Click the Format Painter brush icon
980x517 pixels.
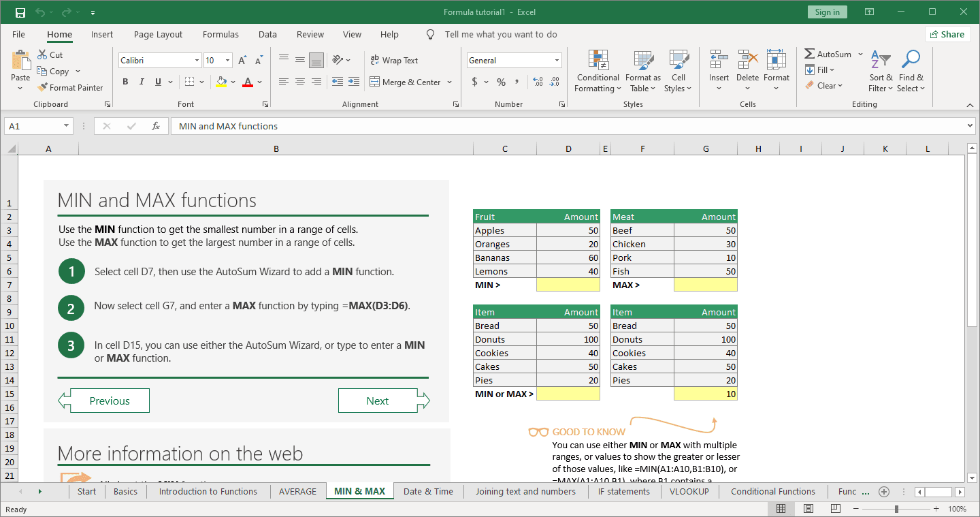coord(43,87)
